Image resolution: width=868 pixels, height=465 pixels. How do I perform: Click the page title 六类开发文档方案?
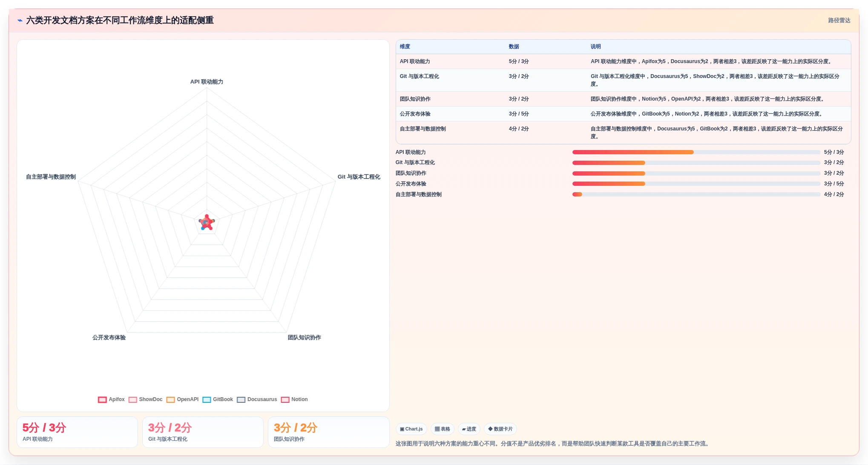[x=120, y=20]
